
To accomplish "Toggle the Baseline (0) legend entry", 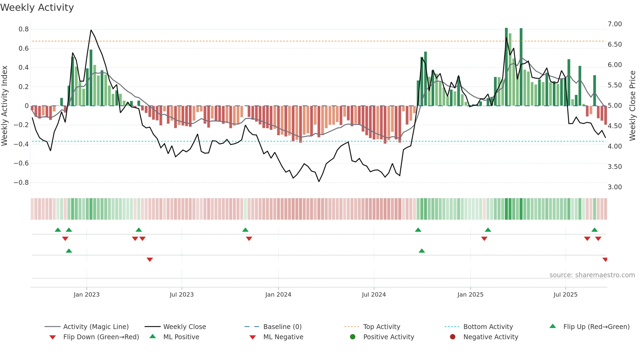I will pos(273,327).
